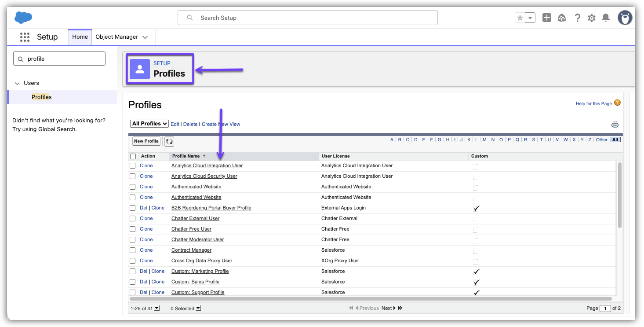This screenshot has height=327, width=644.
Task: Check the Analytics Cloud Integration User row checkbox
Action: click(x=133, y=166)
